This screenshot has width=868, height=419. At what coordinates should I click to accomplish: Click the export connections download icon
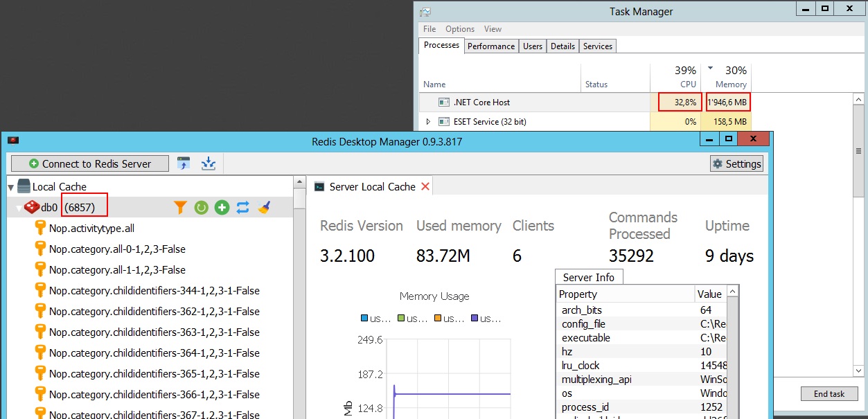point(208,163)
